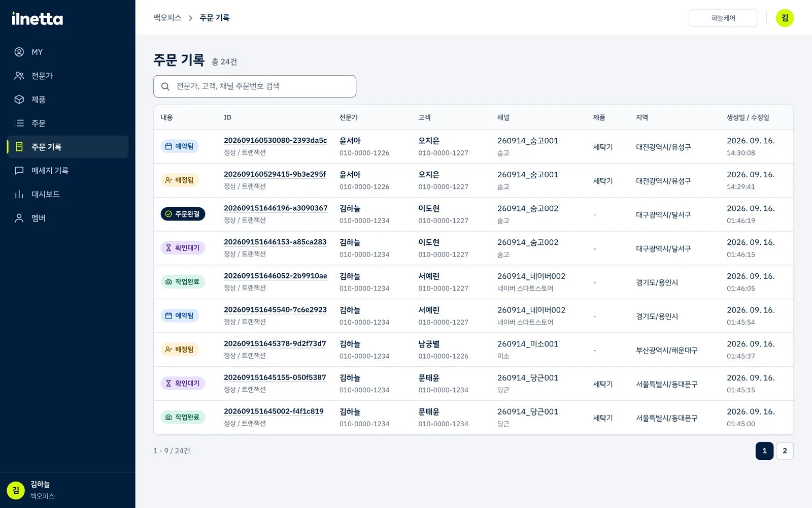
Task: Click the 제품 box icon
Action: click(x=19, y=100)
